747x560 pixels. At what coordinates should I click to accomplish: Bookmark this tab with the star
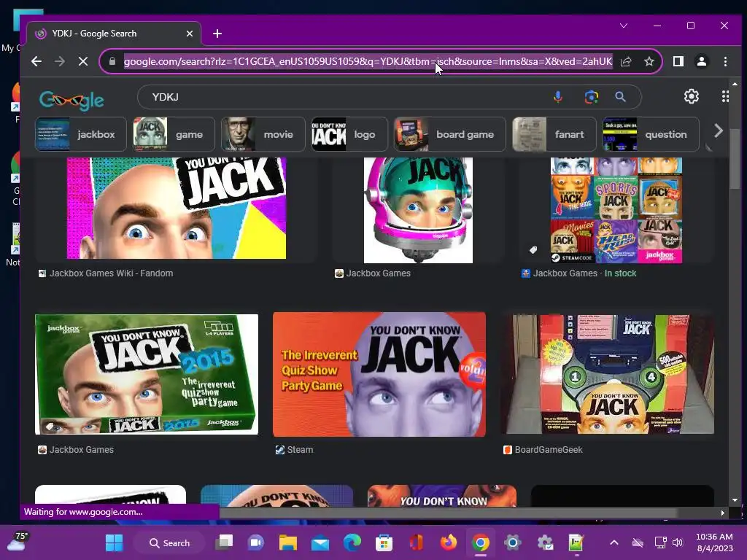point(649,61)
